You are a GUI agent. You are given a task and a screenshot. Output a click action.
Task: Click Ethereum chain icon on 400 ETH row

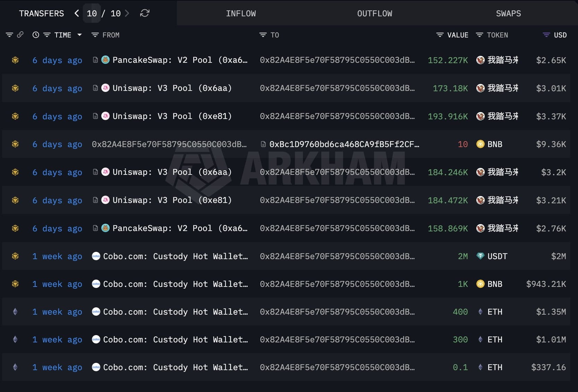[15, 312]
